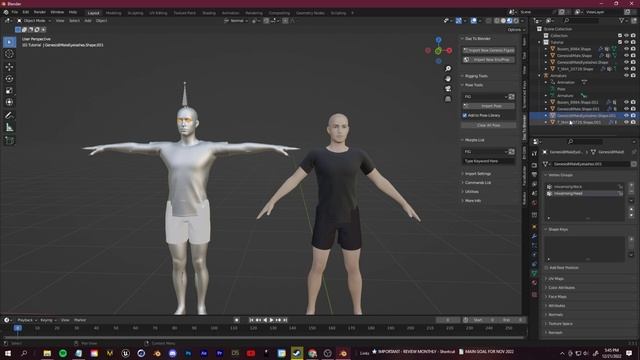Select the Scale tool in the left toolbar
The height and width of the screenshot is (360, 640).
point(9,91)
